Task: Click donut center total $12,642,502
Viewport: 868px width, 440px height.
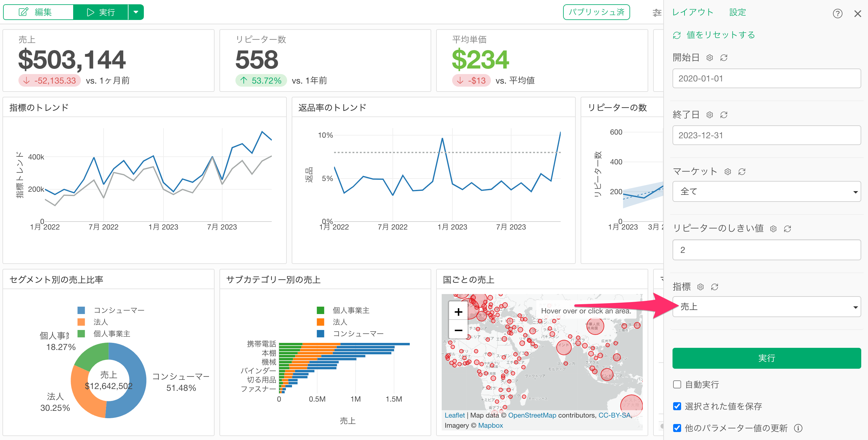Action: tap(108, 386)
